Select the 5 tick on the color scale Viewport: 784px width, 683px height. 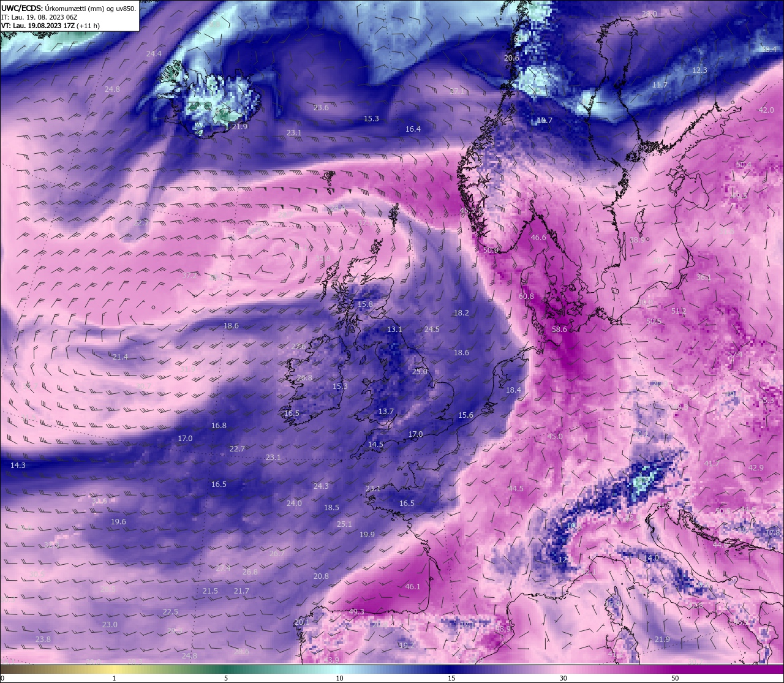(x=226, y=678)
